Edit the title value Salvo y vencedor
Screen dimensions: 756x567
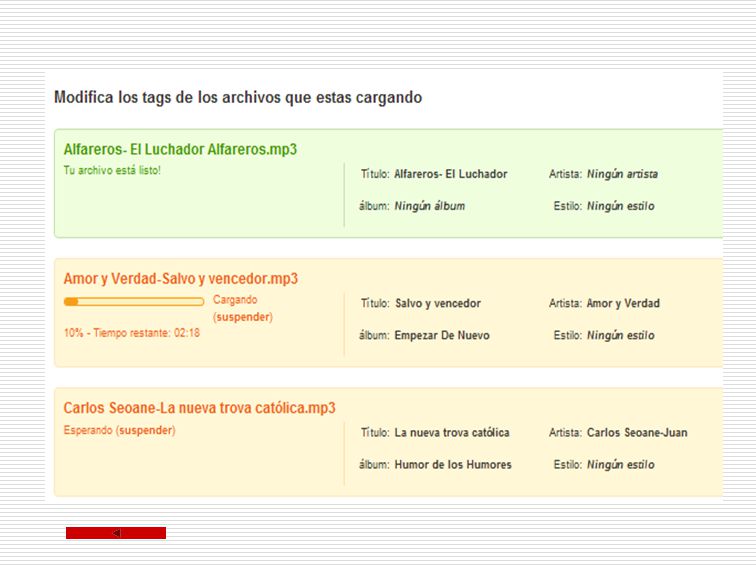(438, 303)
